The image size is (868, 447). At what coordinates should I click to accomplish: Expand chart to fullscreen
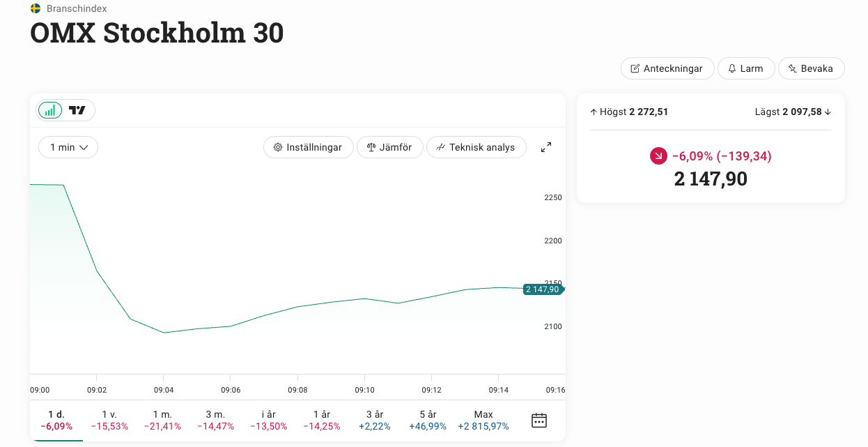[546, 147]
